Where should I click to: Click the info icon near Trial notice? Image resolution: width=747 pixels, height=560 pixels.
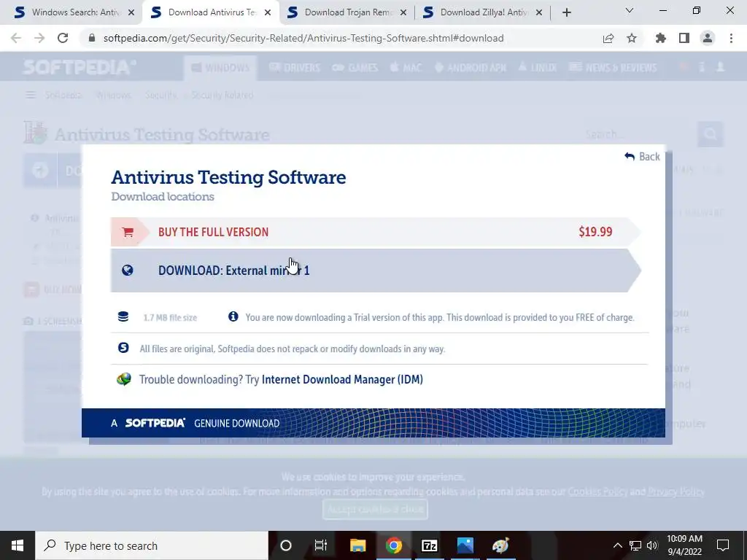[233, 316]
